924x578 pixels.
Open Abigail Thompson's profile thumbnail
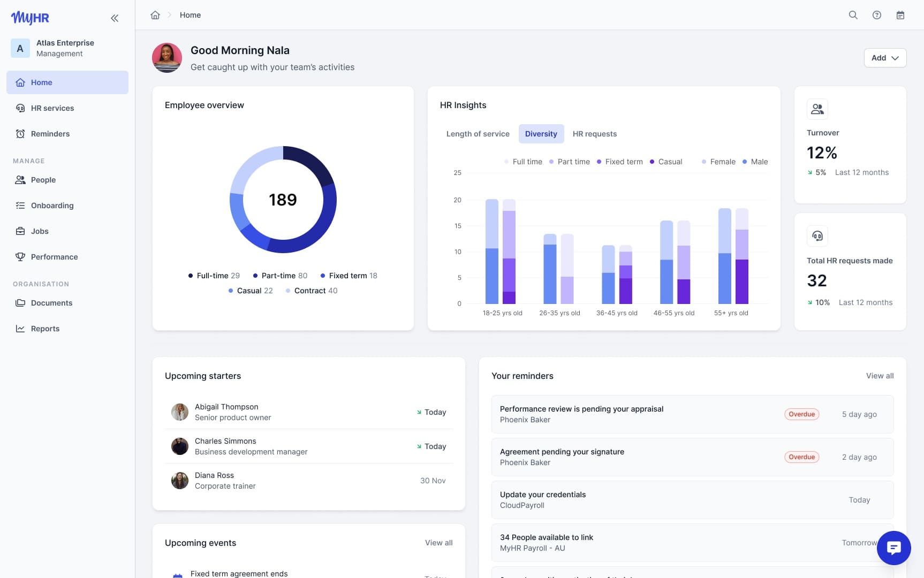click(179, 412)
